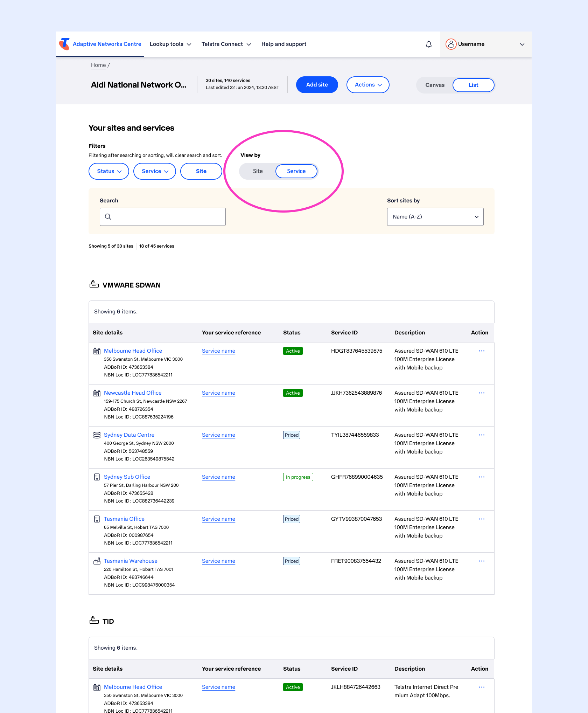Open Adaptive Networks Centre tab
The image size is (588, 713).
point(107,44)
